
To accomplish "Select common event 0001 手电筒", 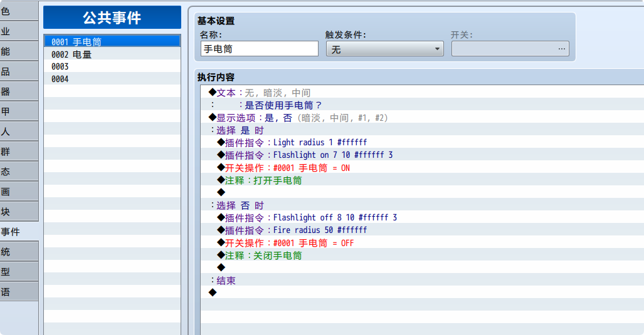I will (112, 41).
